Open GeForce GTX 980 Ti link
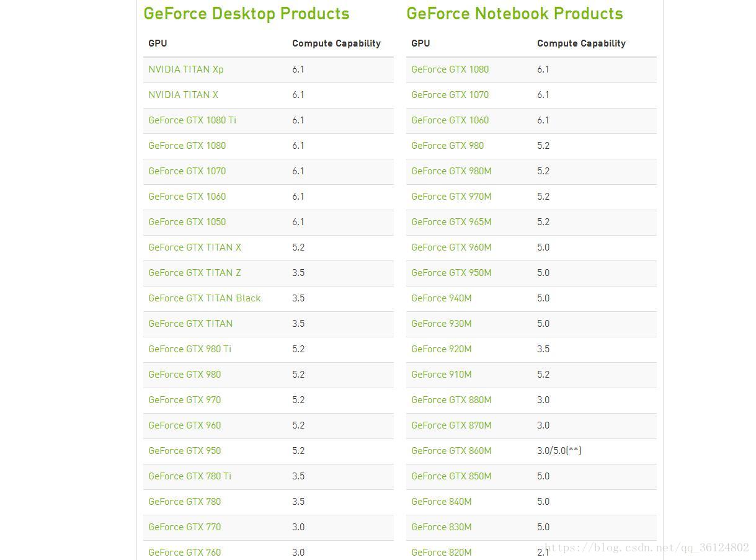Screen dimensions: 756x560 coord(190,349)
